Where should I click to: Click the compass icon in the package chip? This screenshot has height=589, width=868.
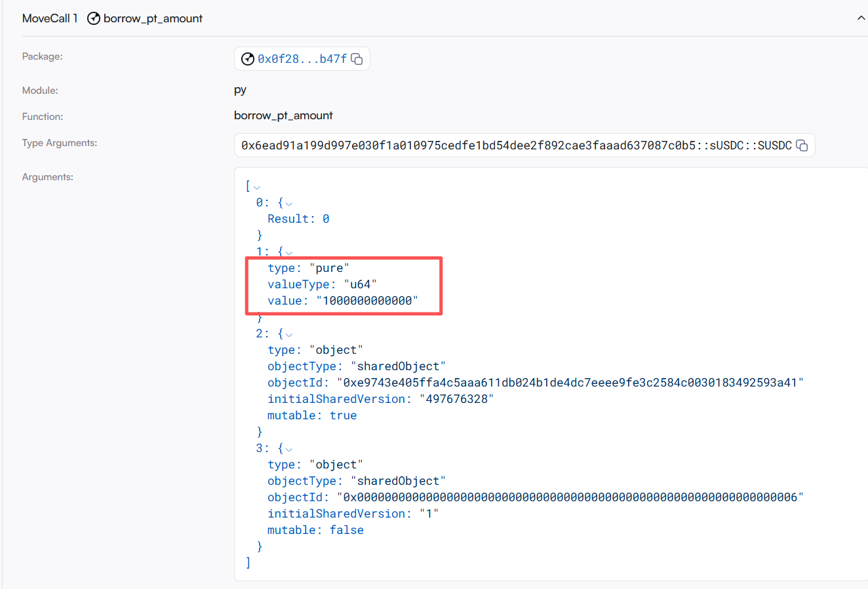tap(248, 59)
